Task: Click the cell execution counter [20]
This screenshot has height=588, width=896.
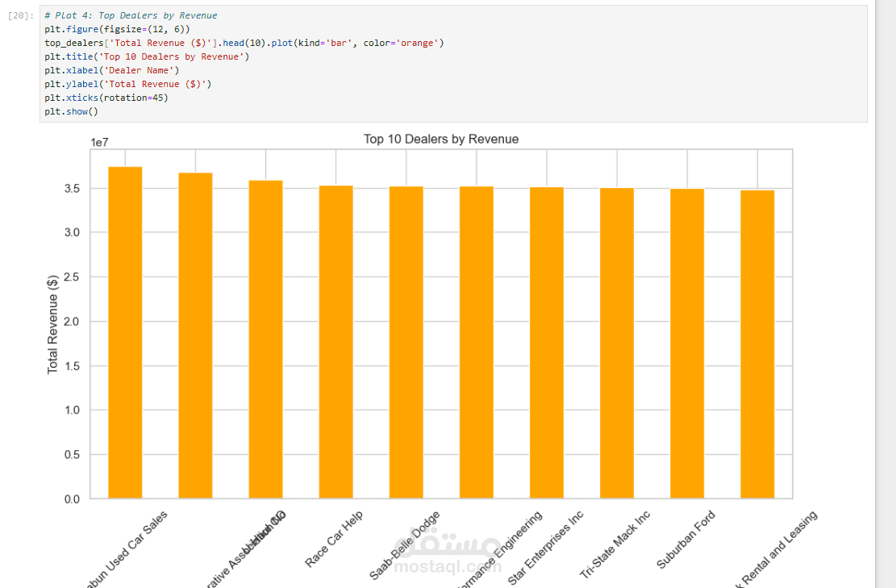Action: (21, 15)
